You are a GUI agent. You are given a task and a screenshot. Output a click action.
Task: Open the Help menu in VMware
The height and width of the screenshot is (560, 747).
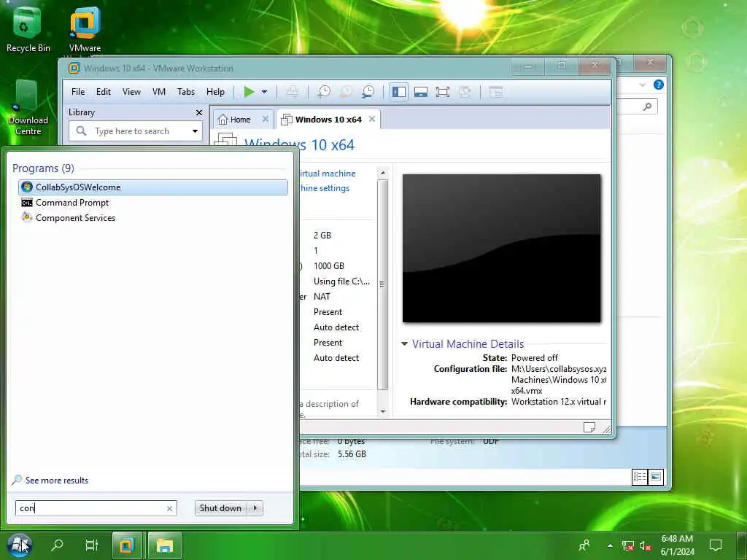coord(215,92)
